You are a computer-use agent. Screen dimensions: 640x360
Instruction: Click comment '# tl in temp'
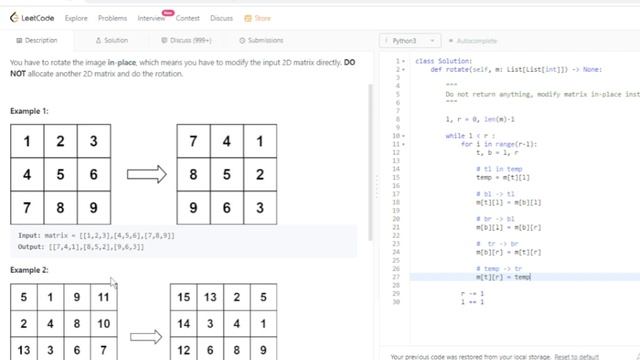(499, 169)
